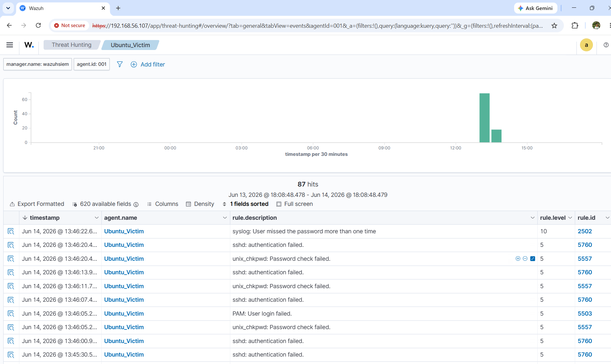The width and height of the screenshot is (611, 364).
Task: Inspect document details at 13:46:07.4 row
Action: tap(11, 300)
